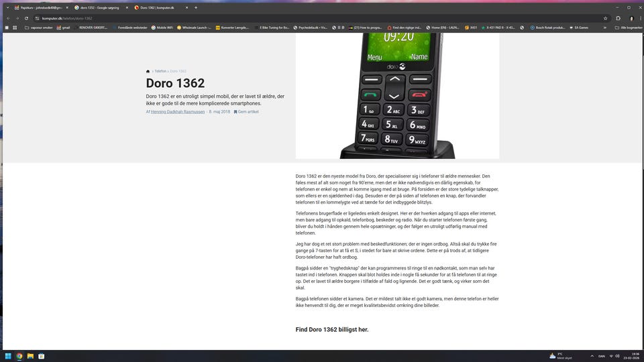Open the Wholesale Launch bookmark
This screenshot has width=644, height=362.
point(194,27)
